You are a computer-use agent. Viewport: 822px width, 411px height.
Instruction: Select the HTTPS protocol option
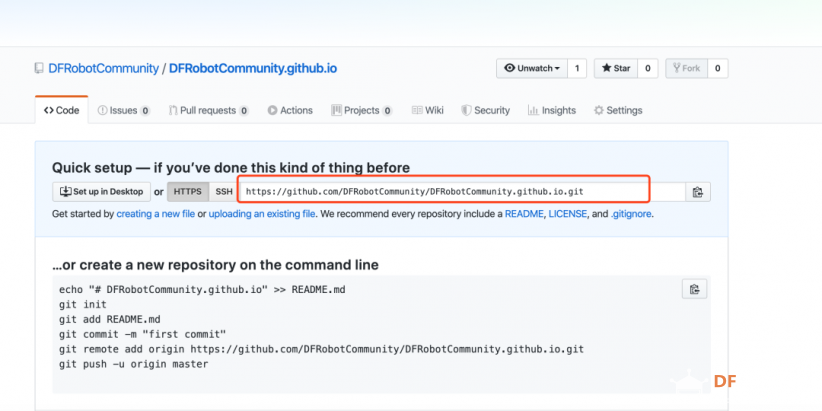point(188,192)
